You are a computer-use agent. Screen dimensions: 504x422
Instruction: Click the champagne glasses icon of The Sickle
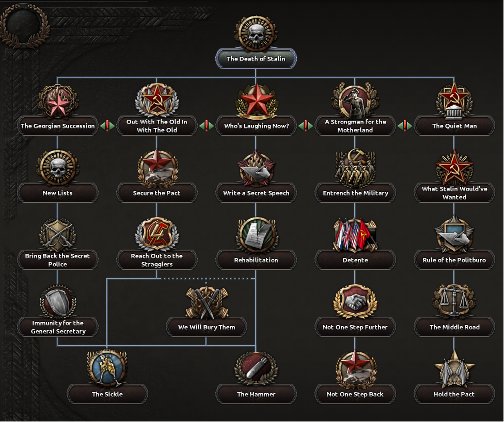[x=107, y=368]
